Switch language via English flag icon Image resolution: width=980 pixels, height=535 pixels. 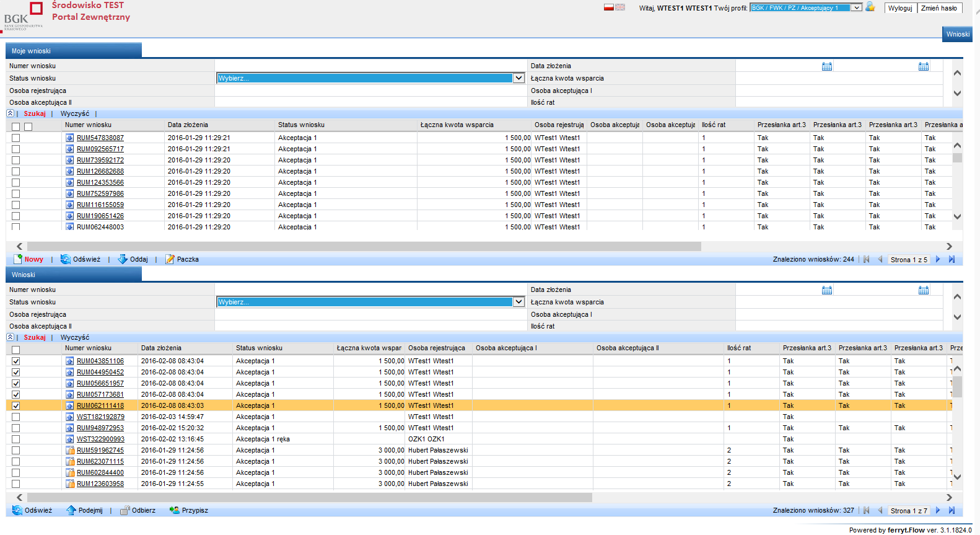620,7
